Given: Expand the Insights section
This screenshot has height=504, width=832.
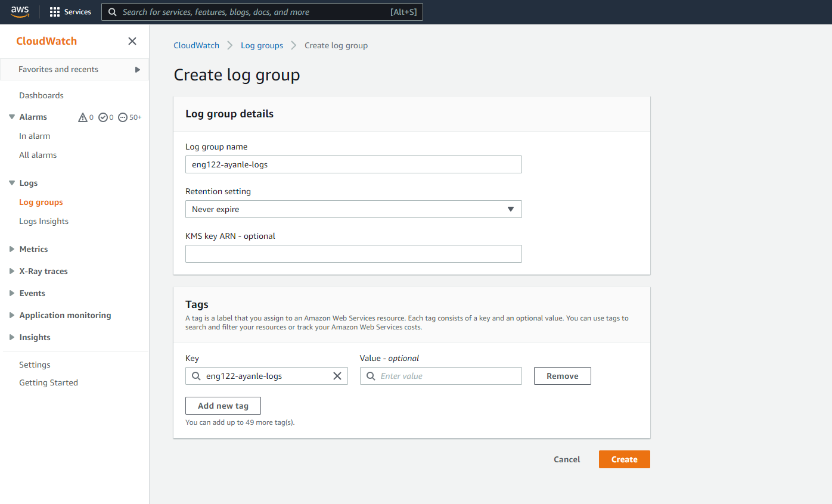Looking at the screenshot, I should (12, 337).
